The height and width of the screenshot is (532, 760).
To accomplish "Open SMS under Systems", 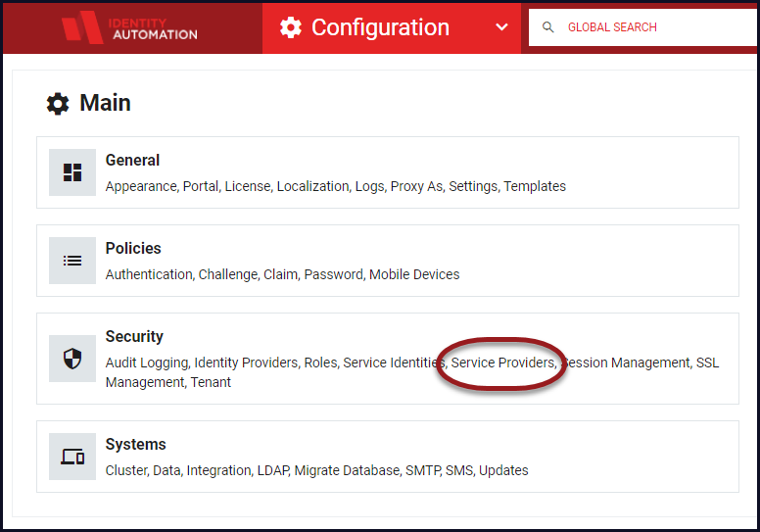I will tap(458, 470).
